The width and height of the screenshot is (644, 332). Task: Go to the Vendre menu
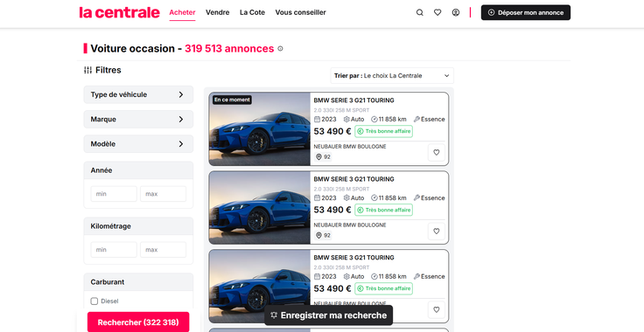point(217,12)
